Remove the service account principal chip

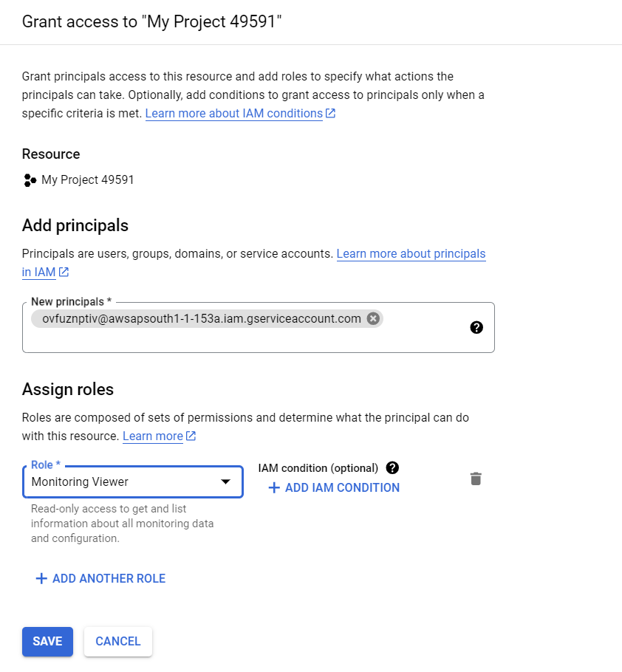coord(373,318)
